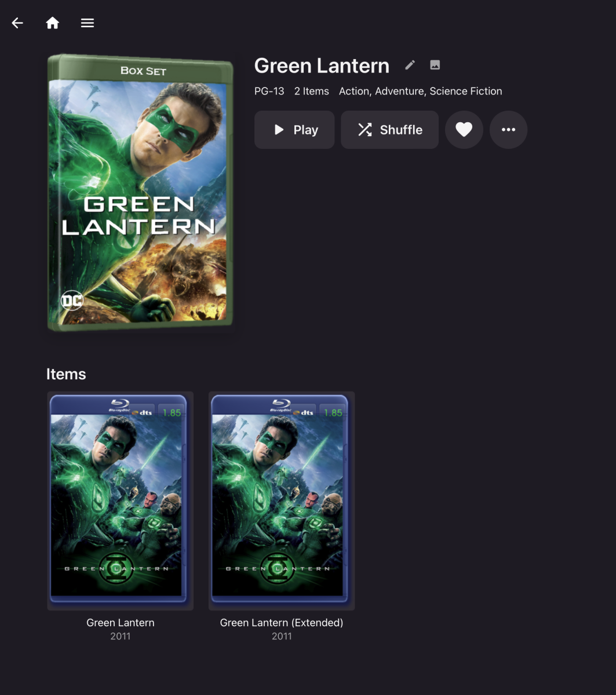Open the Green Lantern (Extended) thumbnail
This screenshot has width=616, height=695.
coord(282,501)
